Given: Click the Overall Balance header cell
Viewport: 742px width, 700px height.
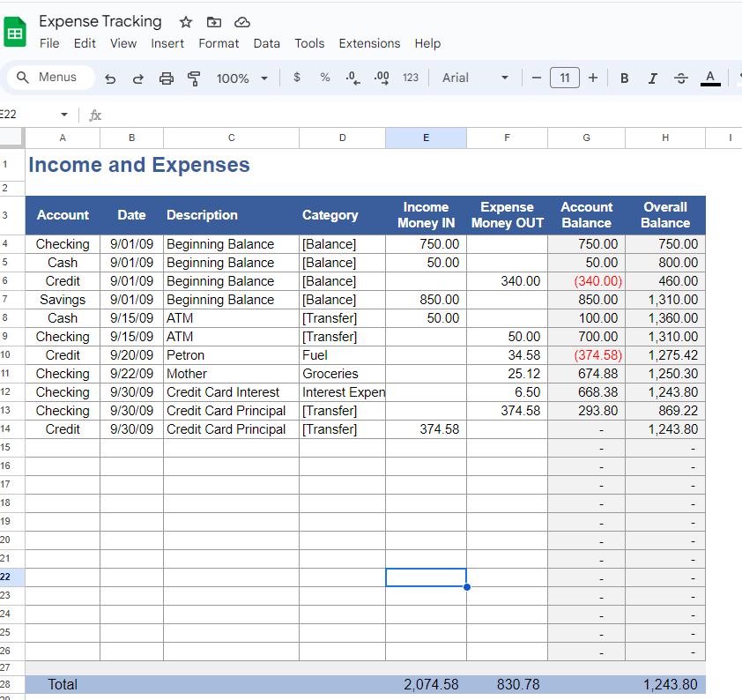Looking at the screenshot, I should tap(664, 215).
